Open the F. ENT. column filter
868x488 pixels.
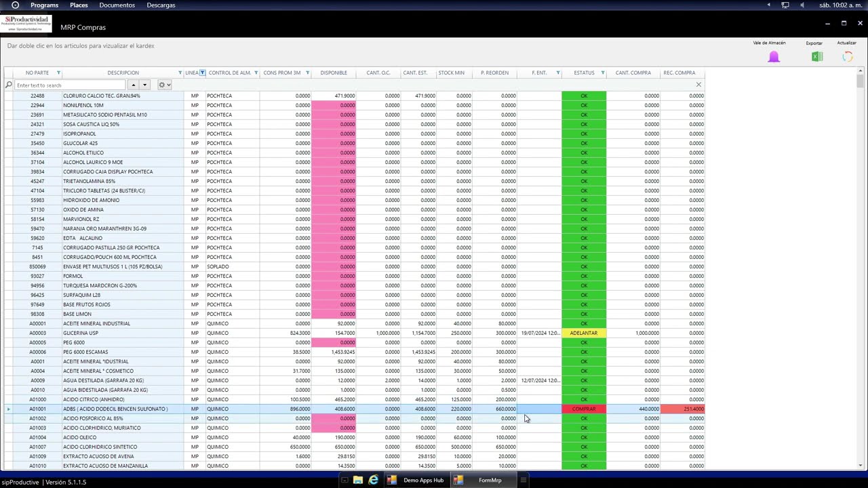[x=558, y=73]
